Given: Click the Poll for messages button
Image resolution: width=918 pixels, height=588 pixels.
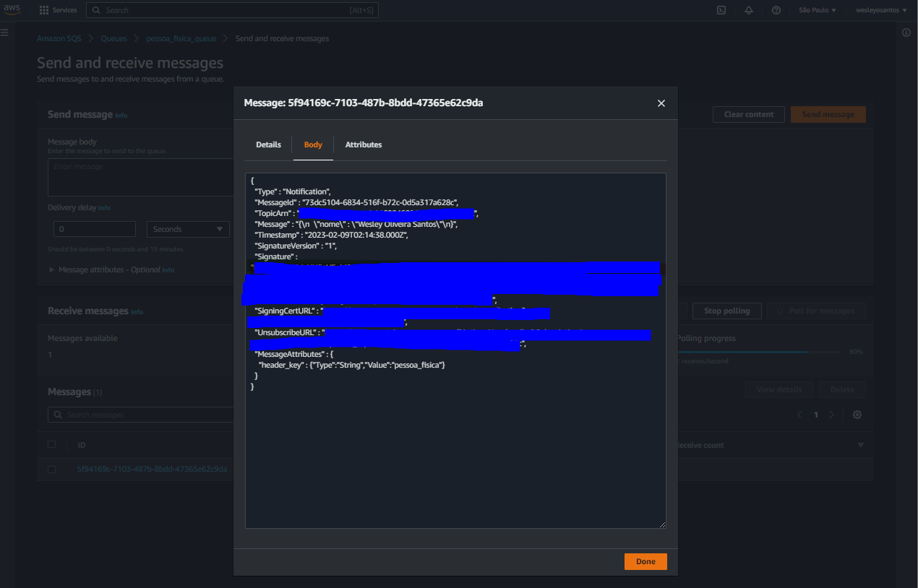Looking at the screenshot, I should (x=816, y=311).
